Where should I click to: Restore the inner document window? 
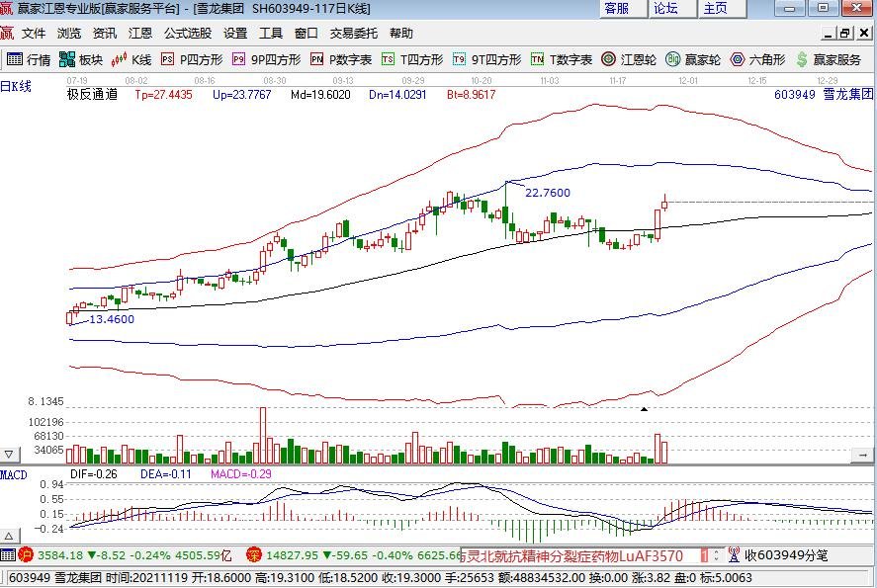[845, 33]
